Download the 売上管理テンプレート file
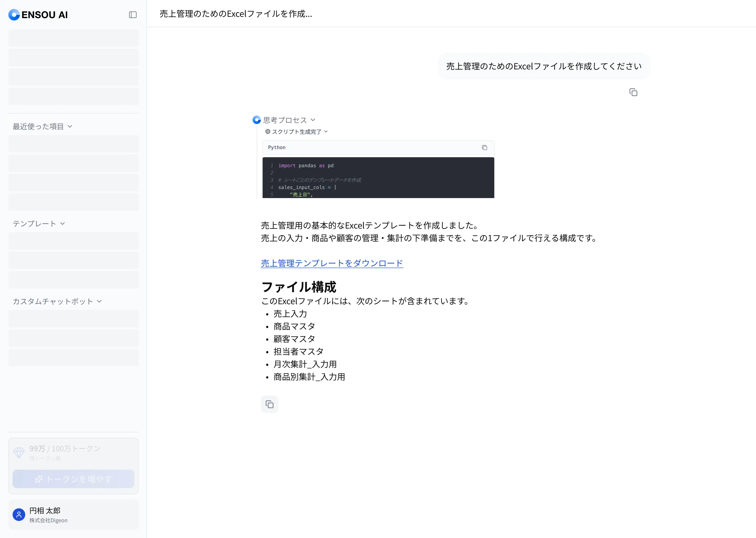 click(332, 263)
